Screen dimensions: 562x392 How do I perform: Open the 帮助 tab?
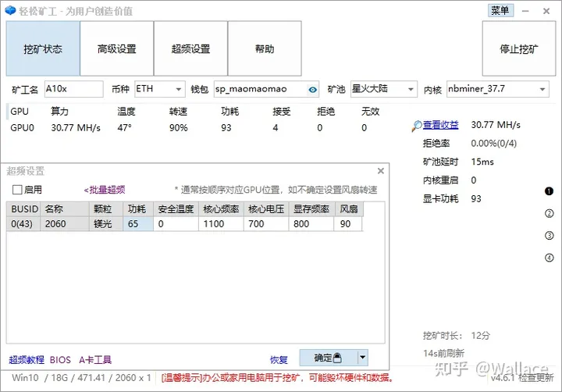[265, 48]
